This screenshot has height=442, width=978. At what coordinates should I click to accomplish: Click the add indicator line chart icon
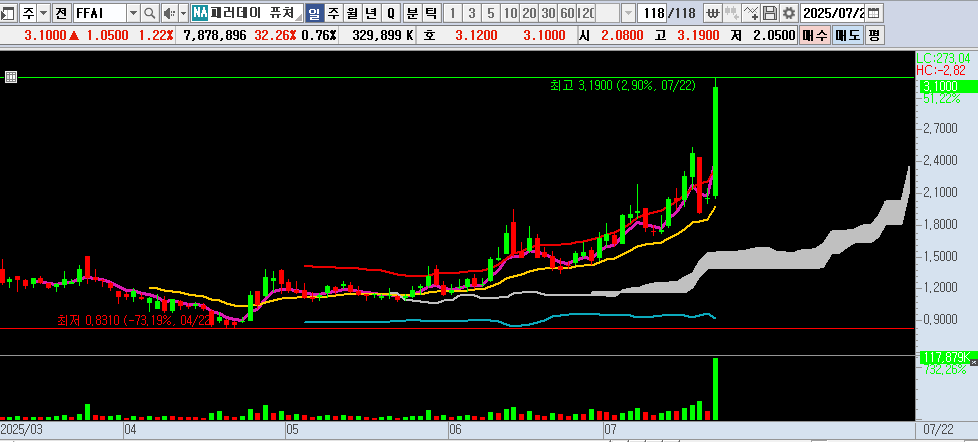(x=752, y=12)
